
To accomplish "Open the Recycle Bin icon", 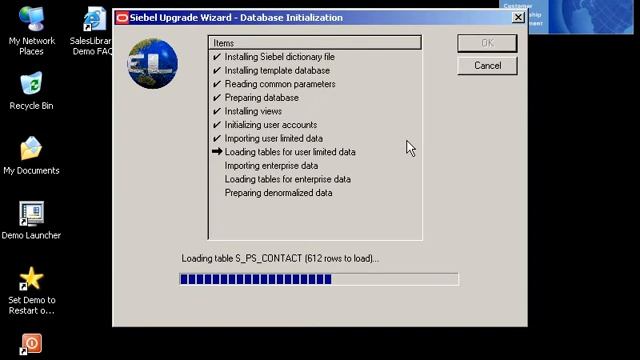I will pos(31,91).
